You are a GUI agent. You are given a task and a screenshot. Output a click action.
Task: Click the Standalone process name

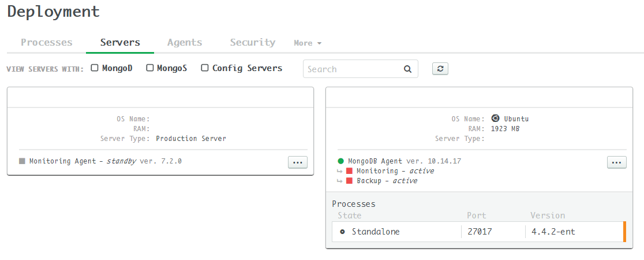(376, 232)
